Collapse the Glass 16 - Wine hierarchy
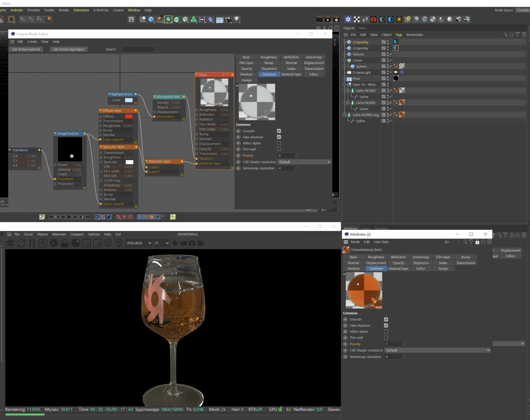The width and height of the screenshot is (530, 420). tap(345, 85)
